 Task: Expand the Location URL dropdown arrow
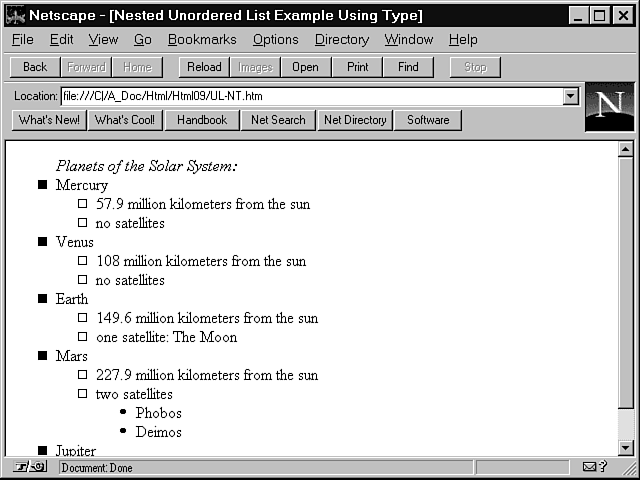571,96
